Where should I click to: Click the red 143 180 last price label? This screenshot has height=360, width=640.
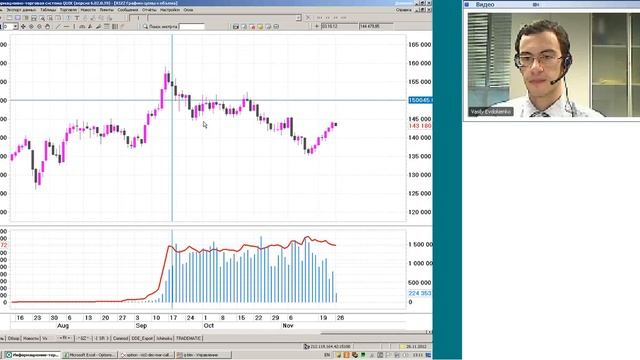[420, 126]
